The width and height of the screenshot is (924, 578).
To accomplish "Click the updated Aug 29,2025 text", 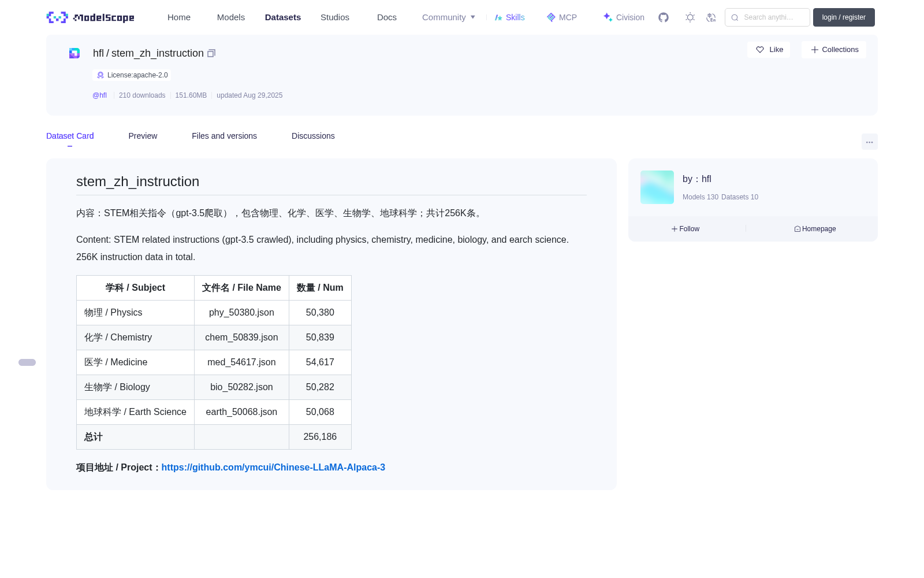I will [249, 95].
